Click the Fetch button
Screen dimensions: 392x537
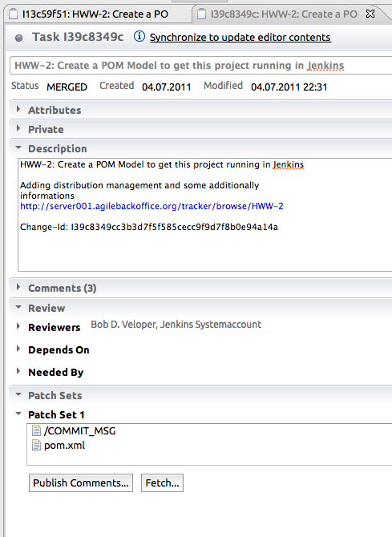[163, 482]
